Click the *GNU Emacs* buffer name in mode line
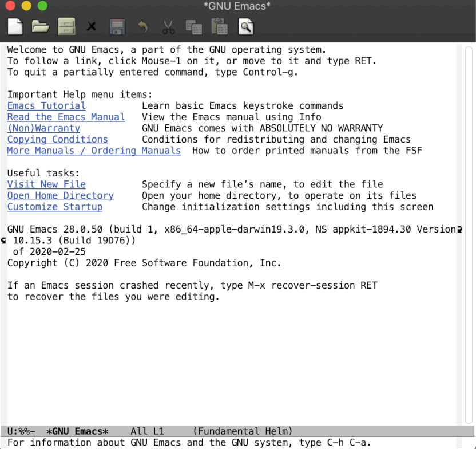This screenshot has width=476, height=449. [x=77, y=431]
